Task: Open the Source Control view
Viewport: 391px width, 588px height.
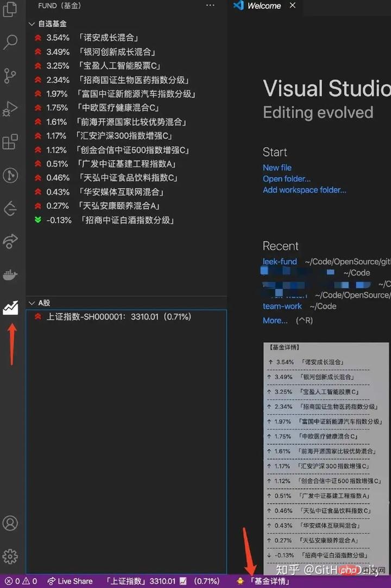Action: (x=10, y=76)
